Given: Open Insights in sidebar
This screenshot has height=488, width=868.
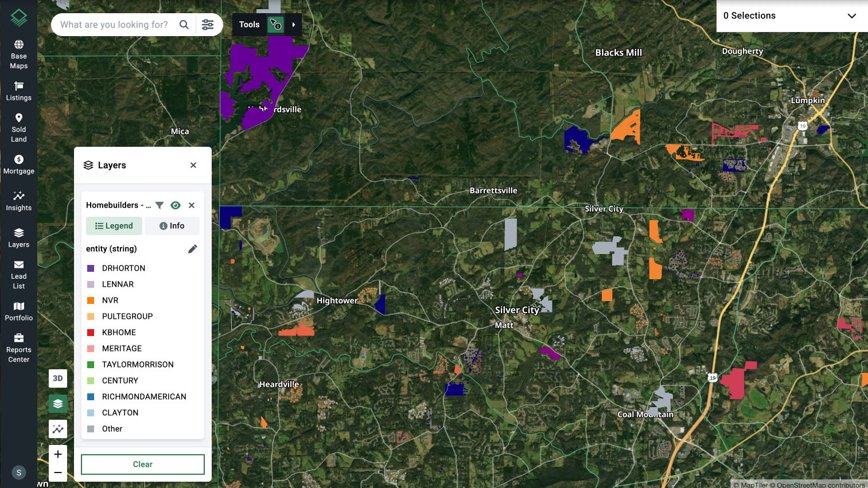Looking at the screenshot, I should coord(19,201).
